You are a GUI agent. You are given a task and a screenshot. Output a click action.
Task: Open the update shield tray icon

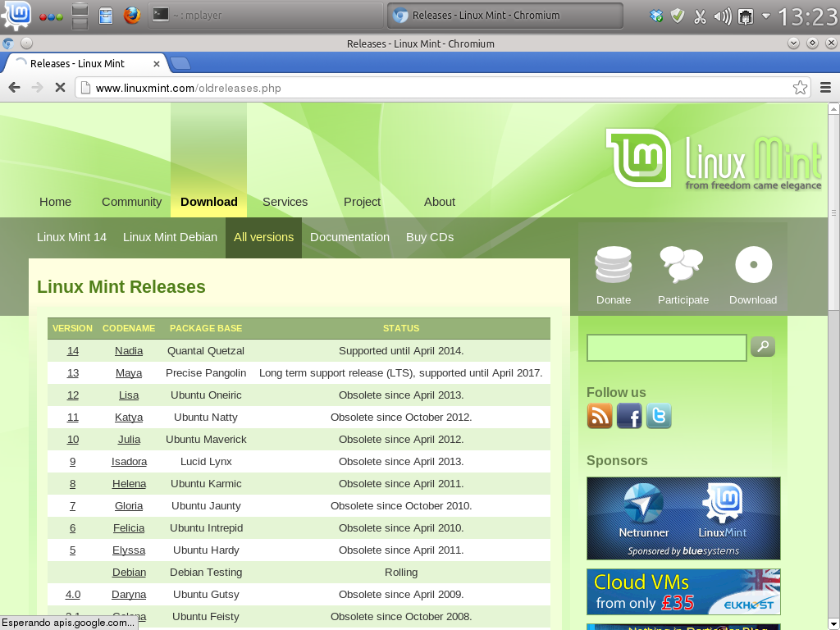tap(678, 16)
